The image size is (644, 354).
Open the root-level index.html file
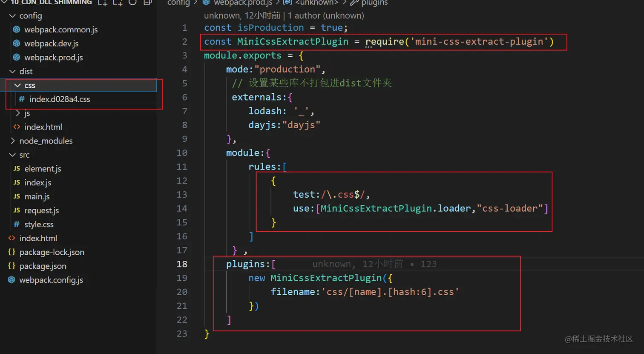pyautogui.click(x=38, y=238)
